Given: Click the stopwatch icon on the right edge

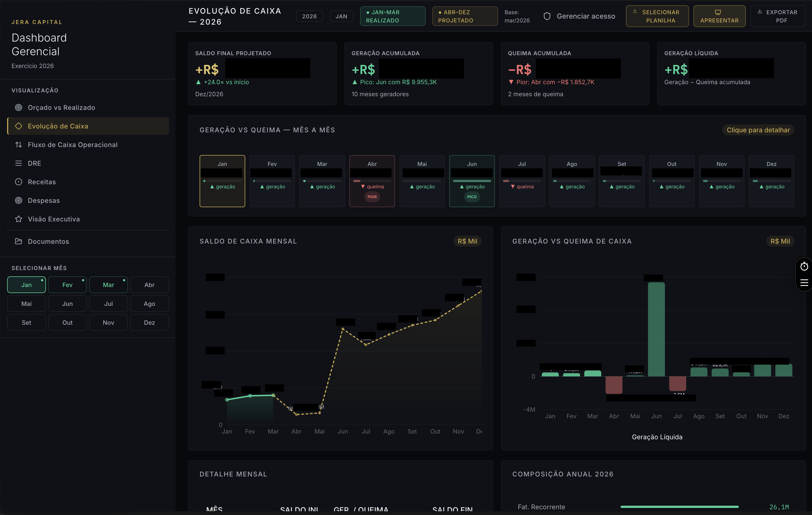Looking at the screenshot, I should [x=804, y=266].
